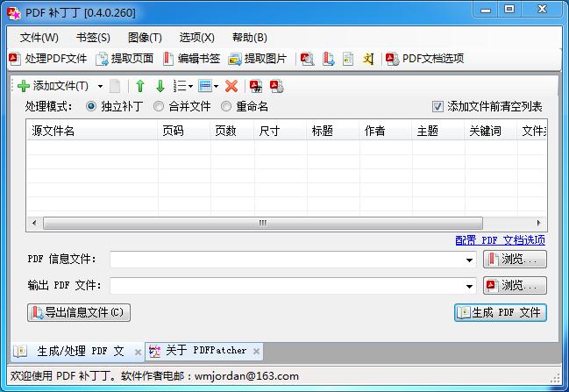
Task: Click the 页数 column header
Action: click(232, 131)
